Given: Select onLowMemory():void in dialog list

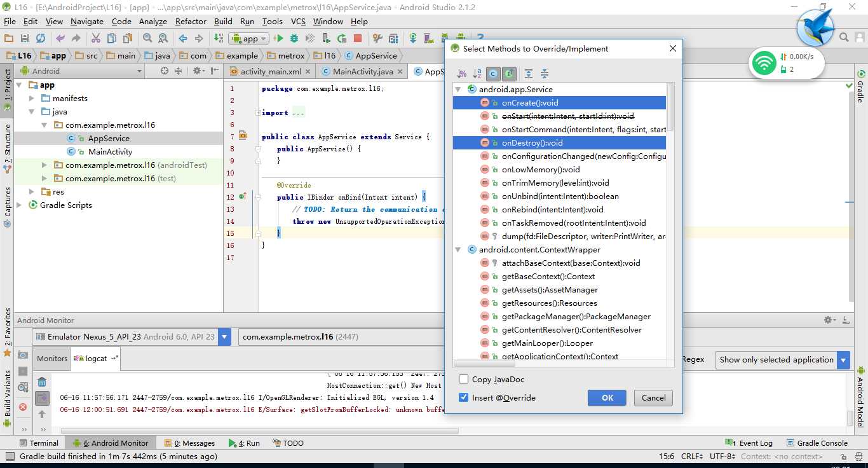Looking at the screenshot, I should point(559,170).
